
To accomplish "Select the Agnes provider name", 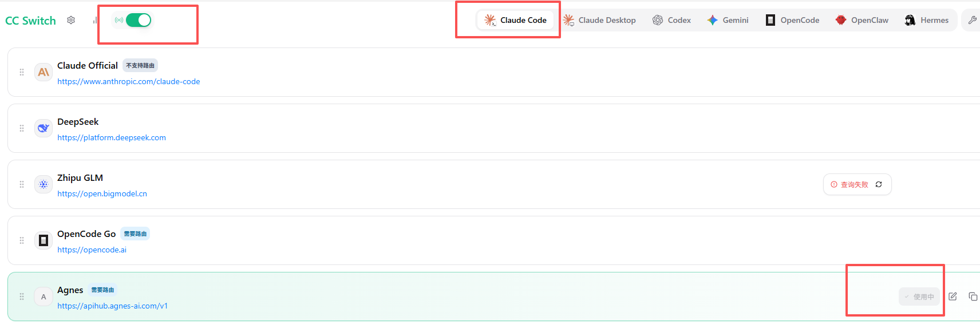I will pyautogui.click(x=70, y=290).
